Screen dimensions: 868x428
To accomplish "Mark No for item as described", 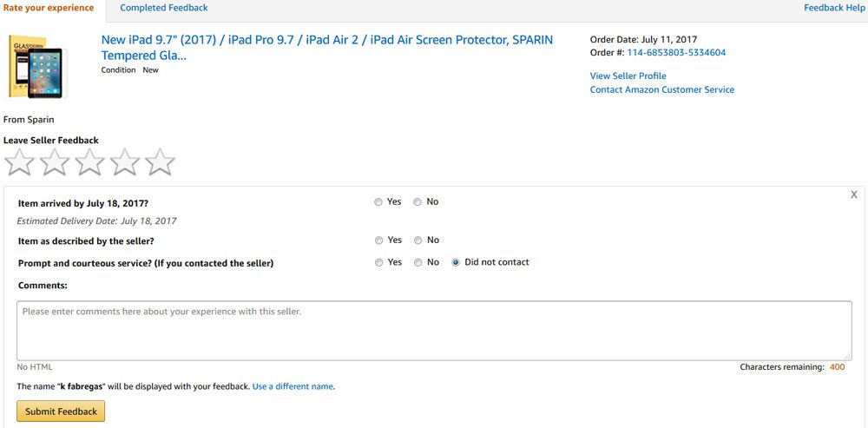I will [418, 240].
